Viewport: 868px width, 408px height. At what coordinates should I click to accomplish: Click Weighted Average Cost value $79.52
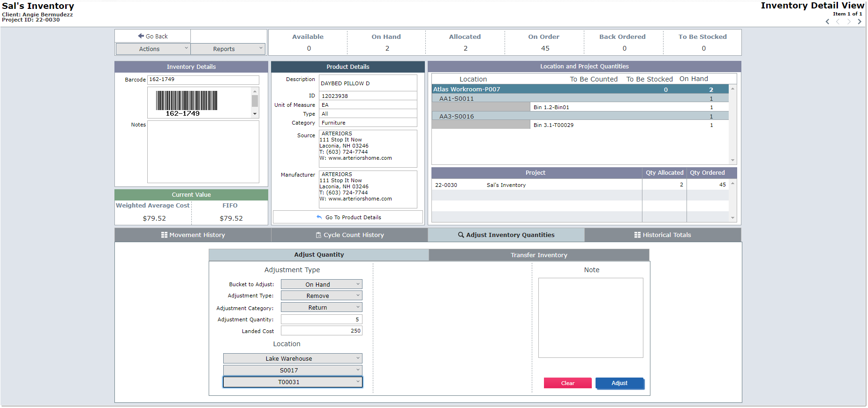pos(154,218)
